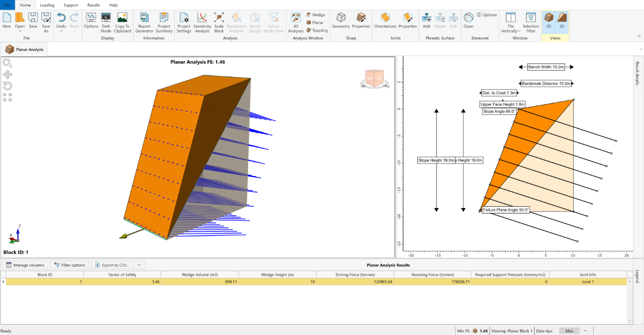Select the Slope Geometry icon

[x=341, y=21]
